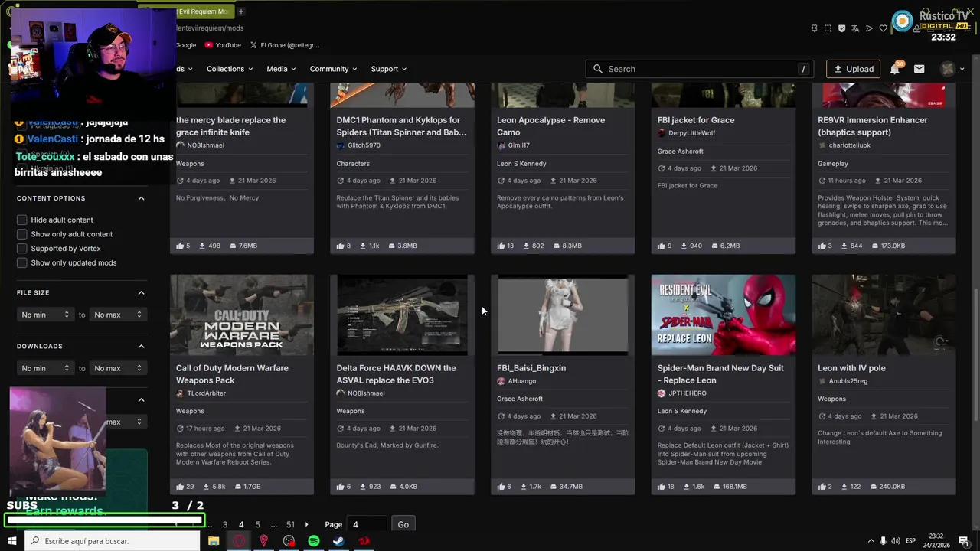Check Supported by Vortex
Viewport: 980px width, 551px height.
pyautogui.click(x=22, y=249)
